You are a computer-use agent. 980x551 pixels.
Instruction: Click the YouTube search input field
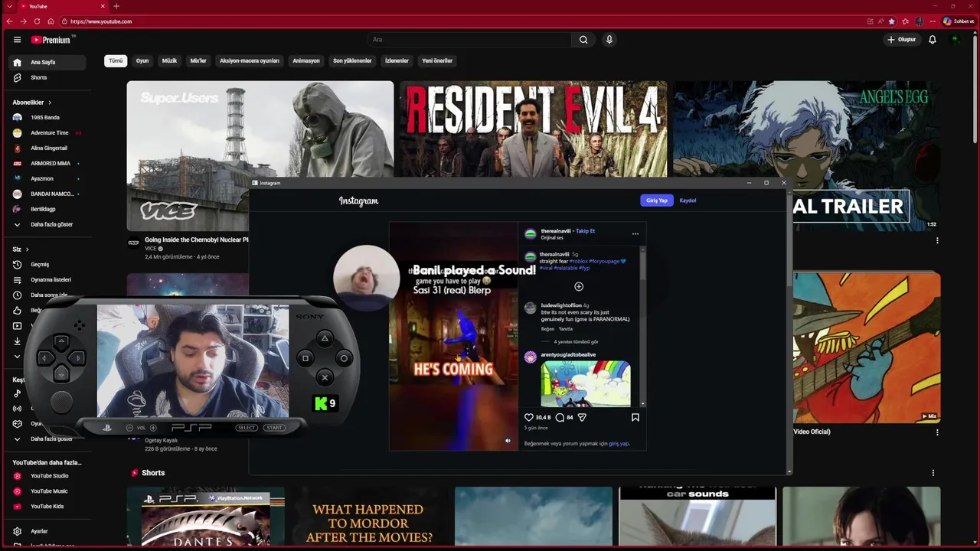click(469, 40)
